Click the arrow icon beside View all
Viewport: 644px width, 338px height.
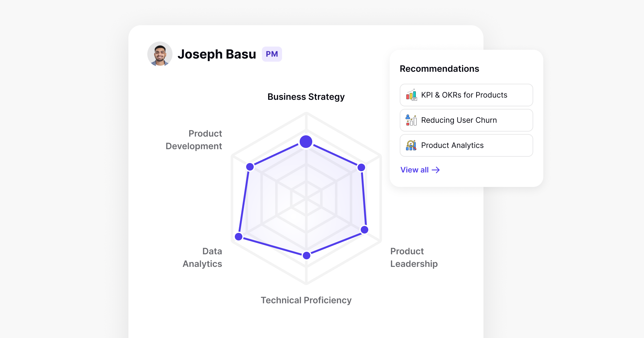coord(436,170)
